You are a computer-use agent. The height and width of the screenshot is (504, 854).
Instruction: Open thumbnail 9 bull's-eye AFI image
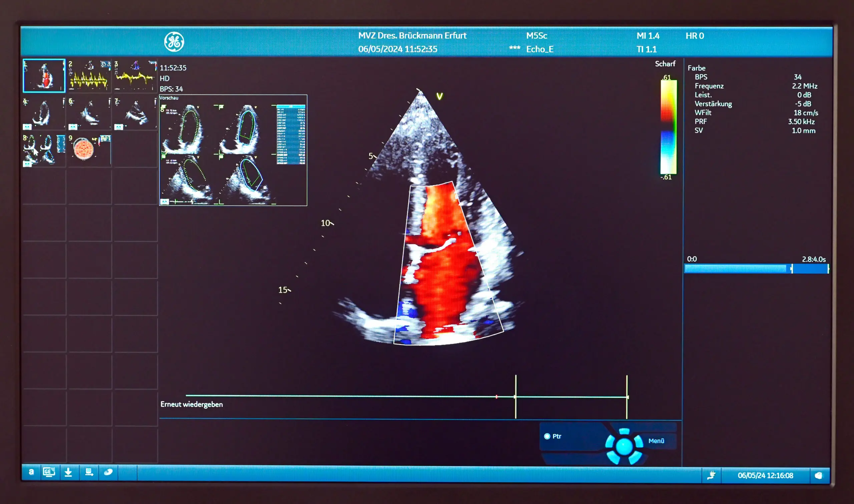(x=89, y=150)
